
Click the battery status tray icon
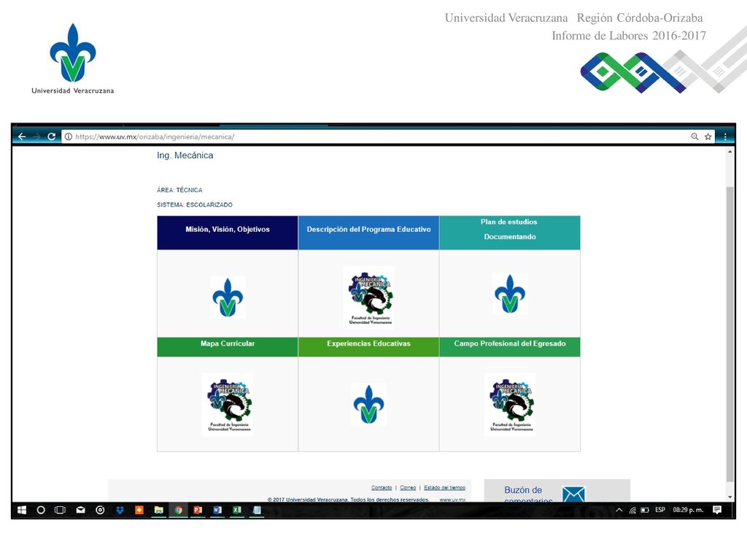point(645,510)
